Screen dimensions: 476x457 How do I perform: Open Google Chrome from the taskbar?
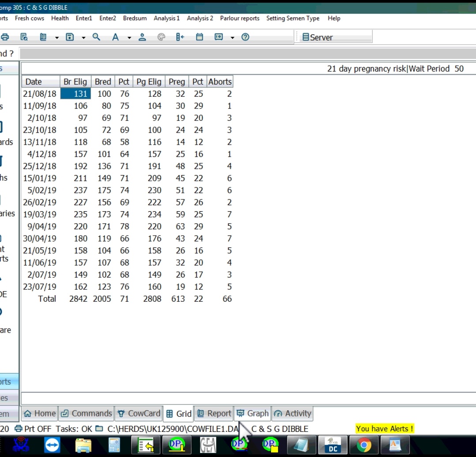point(364,445)
